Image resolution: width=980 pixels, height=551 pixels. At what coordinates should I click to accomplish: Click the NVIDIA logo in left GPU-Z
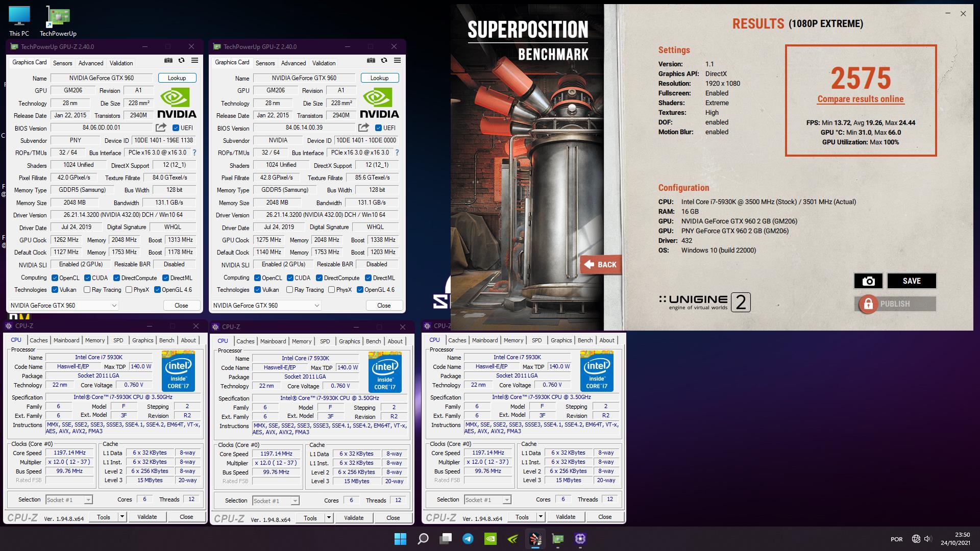click(x=177, y=104)
